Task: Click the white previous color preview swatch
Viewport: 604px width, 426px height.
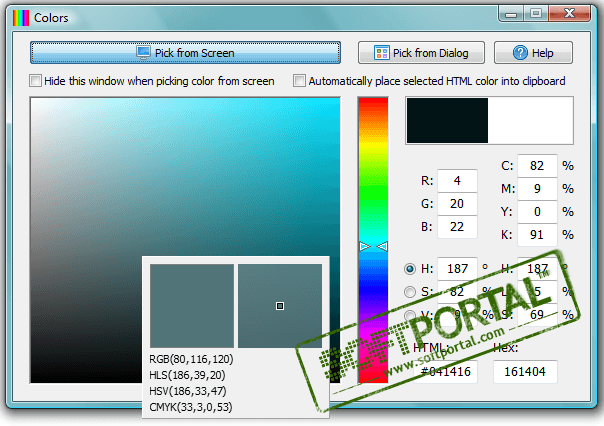Action: click(530, 121)
